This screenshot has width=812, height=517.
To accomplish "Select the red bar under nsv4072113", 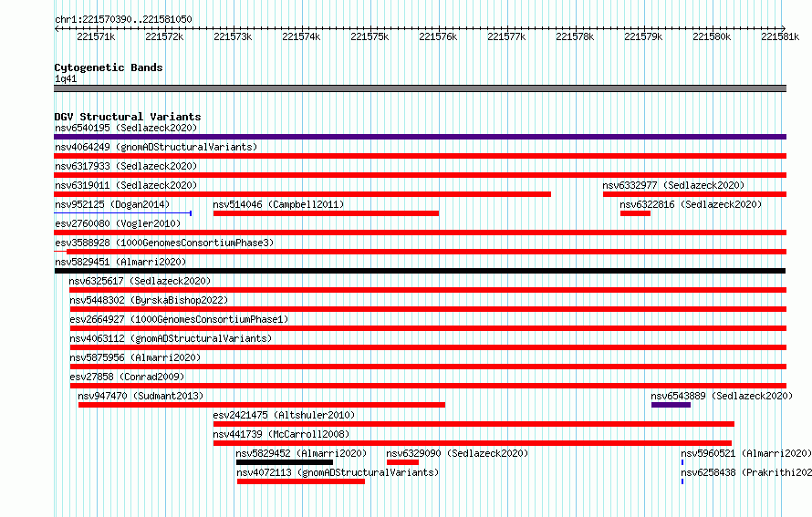I will pyautogui.click(x=301, y=481).
